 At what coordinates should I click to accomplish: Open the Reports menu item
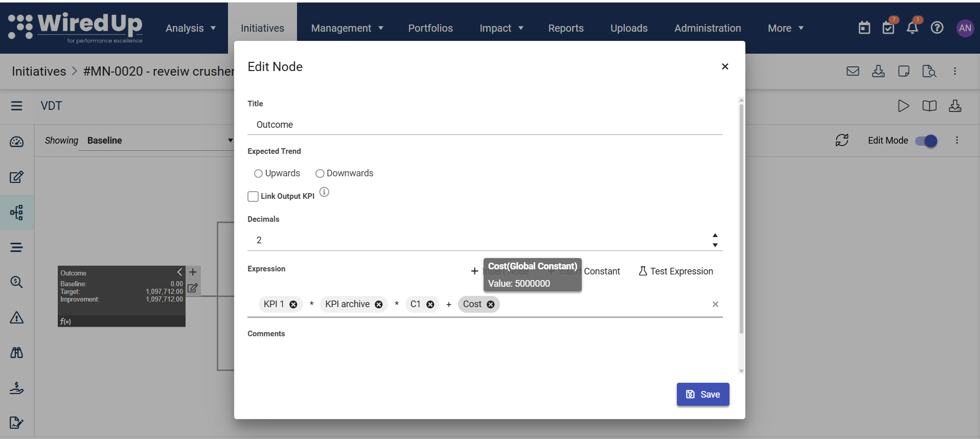tap(566, 28)
